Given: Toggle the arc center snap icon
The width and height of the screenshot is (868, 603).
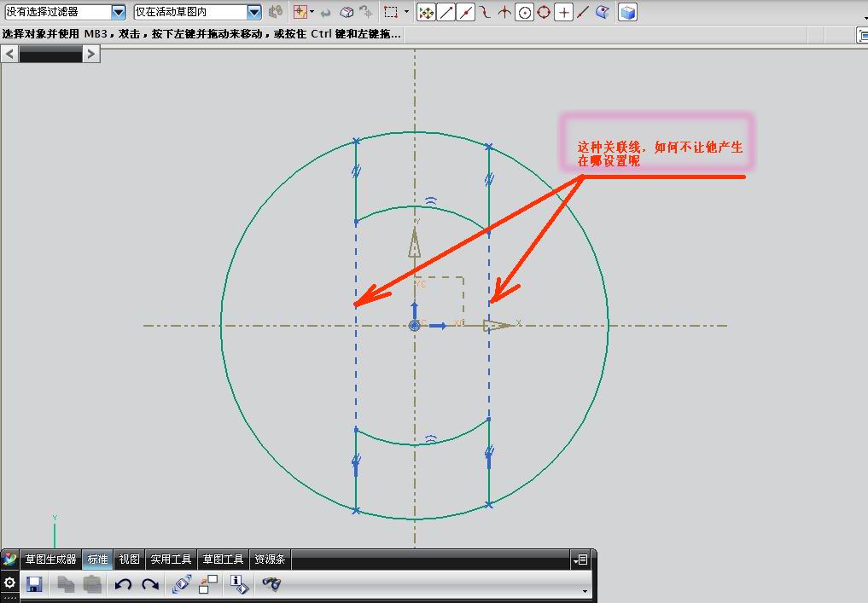Looking at the screenshot, I should pyautogui.click(x=524, y=12).
